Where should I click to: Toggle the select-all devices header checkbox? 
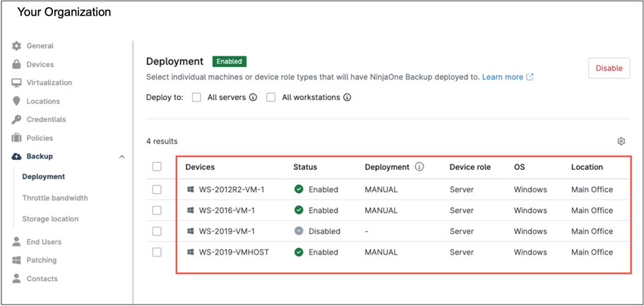click(x=157, y=167)
